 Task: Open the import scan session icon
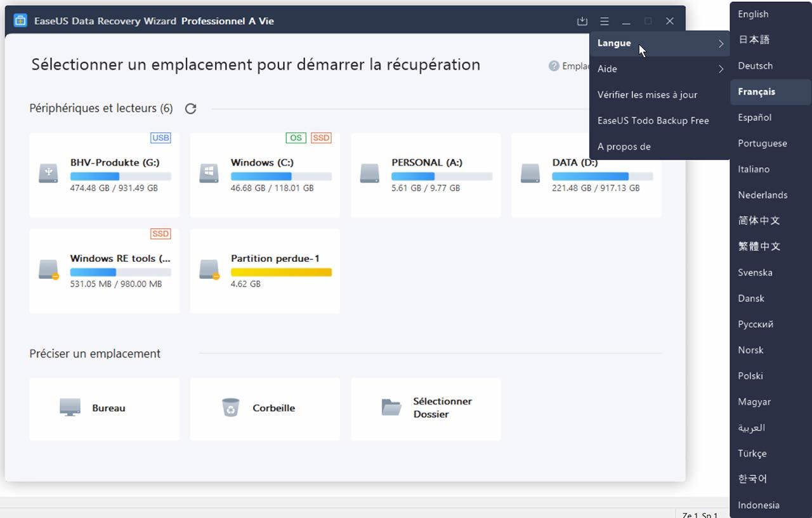582,22
